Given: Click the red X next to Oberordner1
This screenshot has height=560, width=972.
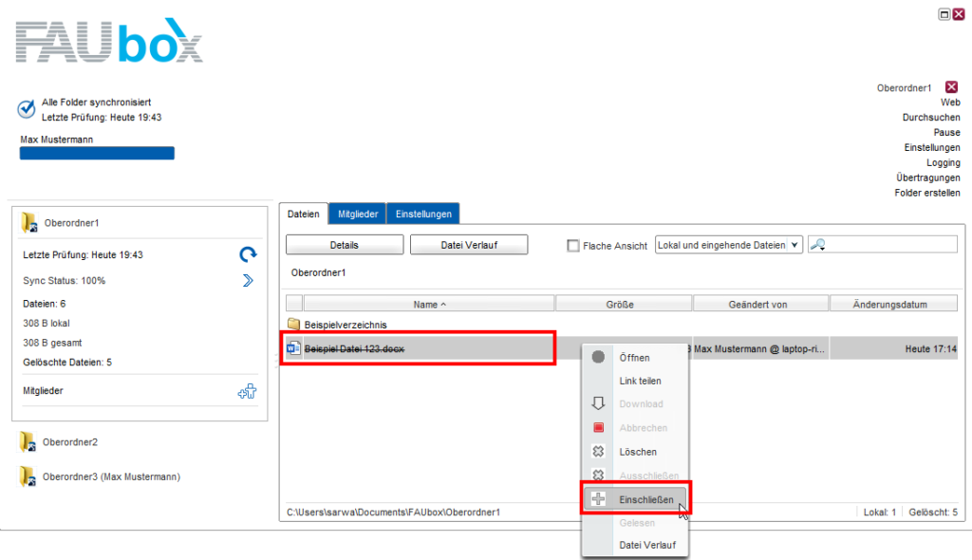Looking at the screenshot, I should (x=952, y=87).
